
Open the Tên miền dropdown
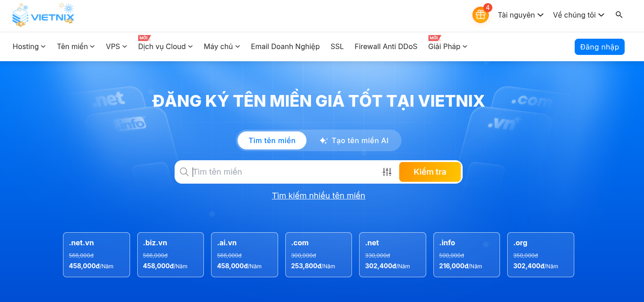tap(75, 46)
